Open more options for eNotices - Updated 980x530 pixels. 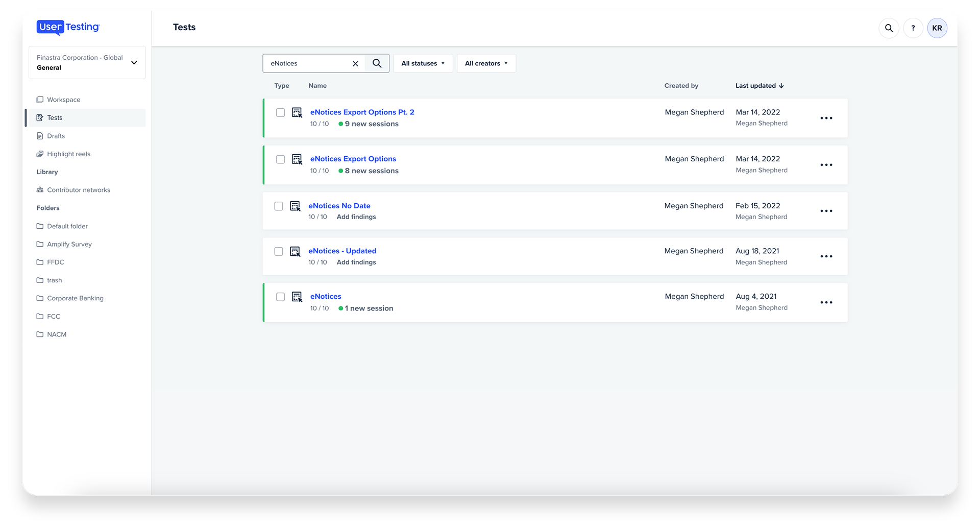click(x=826, y=256)
